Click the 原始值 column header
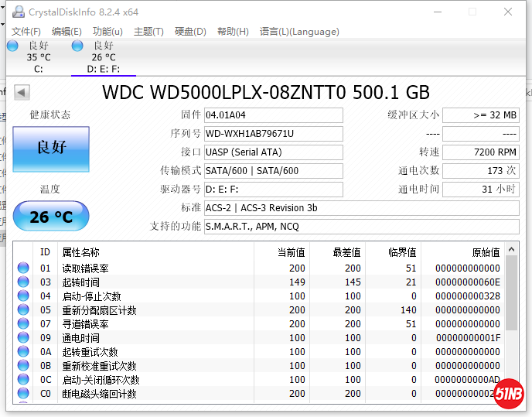 (462, 252)
